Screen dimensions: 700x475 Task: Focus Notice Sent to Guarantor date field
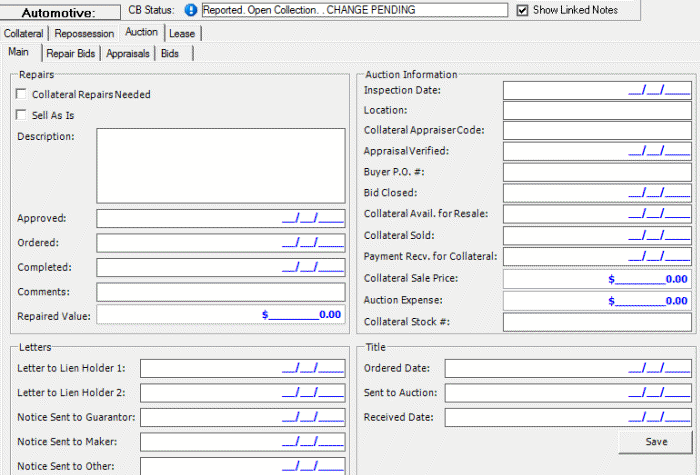[x=243, y=418]
